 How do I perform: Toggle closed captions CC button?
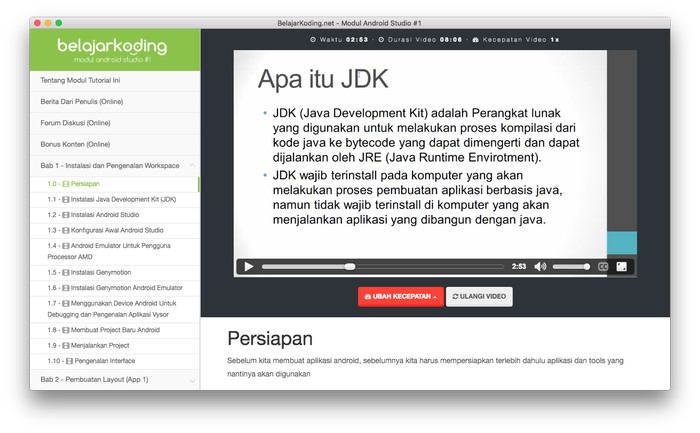603,266
